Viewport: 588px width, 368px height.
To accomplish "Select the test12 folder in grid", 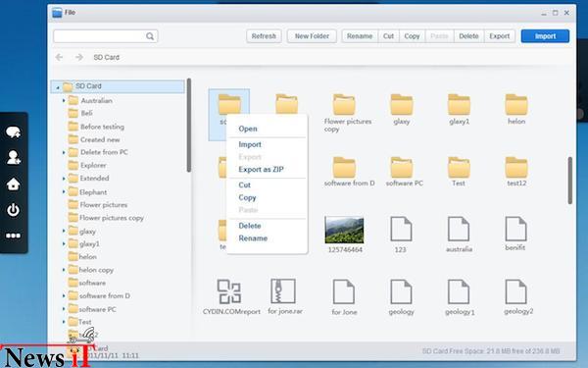I will tap(516, 167).
